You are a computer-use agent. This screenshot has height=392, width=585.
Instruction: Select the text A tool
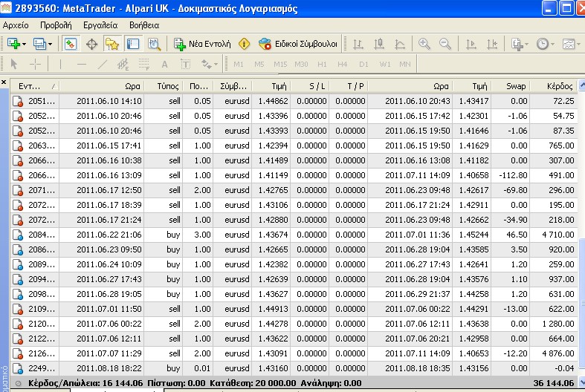[x=164, y=64]
